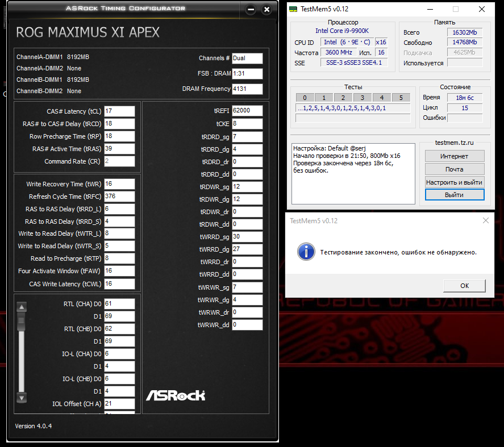Click the tWTR_L value field
This screenshot has width=504, height=447.
click(x=119, y=233)
